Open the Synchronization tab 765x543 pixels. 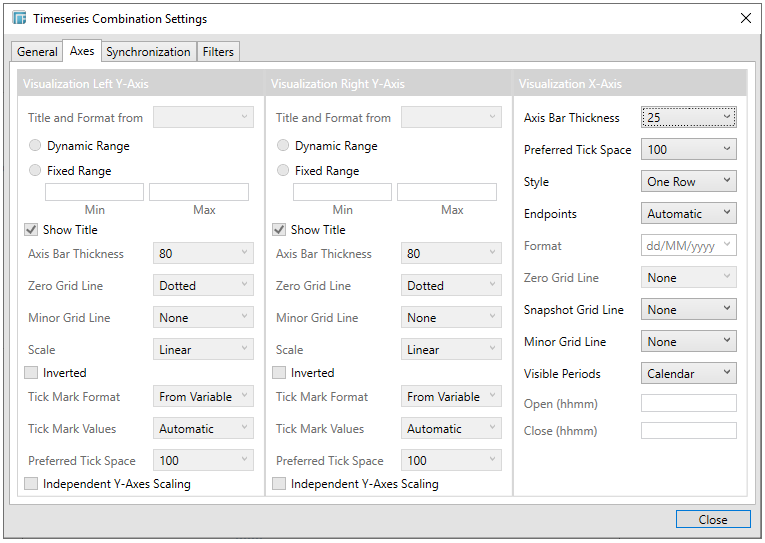point(148,52)
